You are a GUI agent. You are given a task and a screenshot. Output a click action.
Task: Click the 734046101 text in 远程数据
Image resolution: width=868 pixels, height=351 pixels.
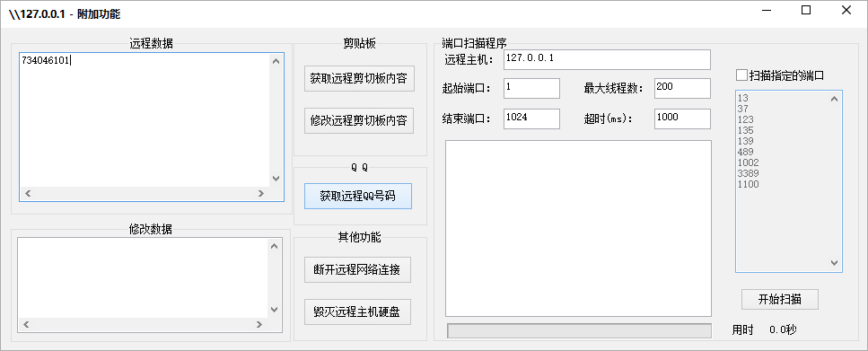46,61
